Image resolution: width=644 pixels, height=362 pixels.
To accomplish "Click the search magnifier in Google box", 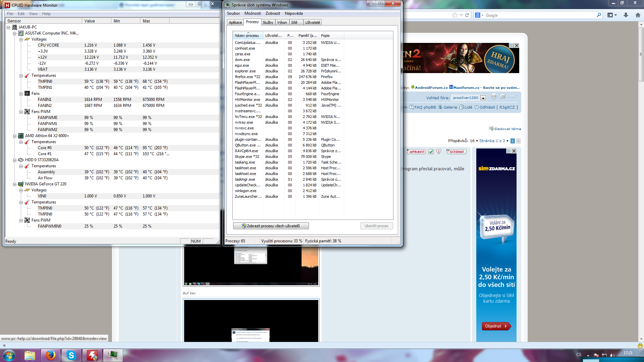I will (x=599, y=15).
